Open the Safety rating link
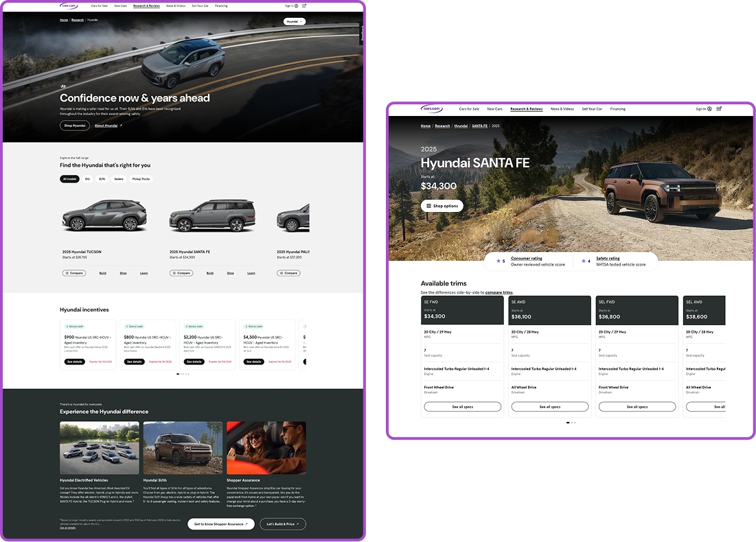 coord(608,258)
